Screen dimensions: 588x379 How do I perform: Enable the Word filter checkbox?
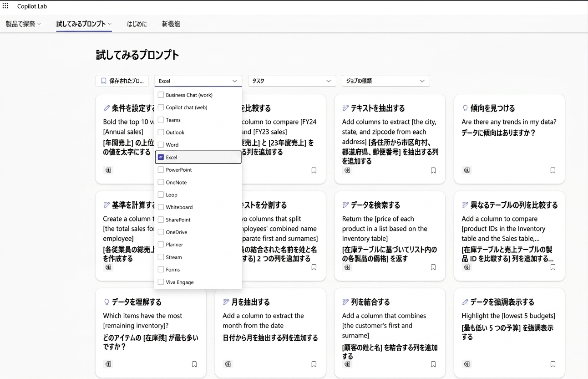point(161,144)
